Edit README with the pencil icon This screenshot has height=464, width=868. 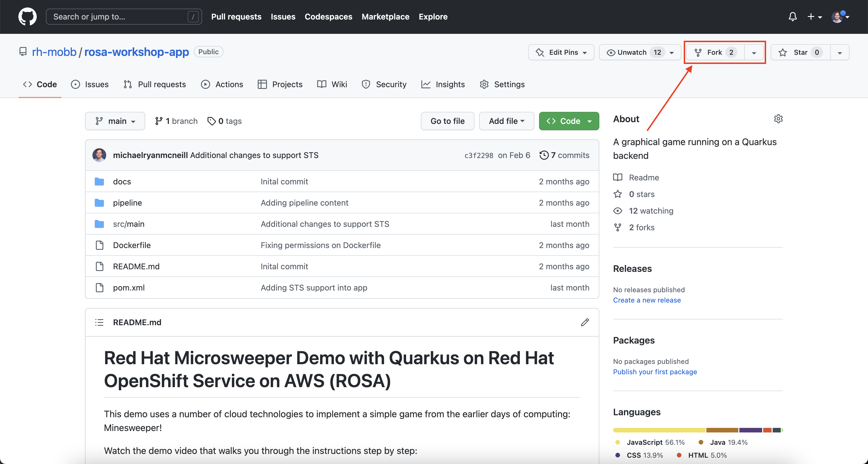pos(585,322)
